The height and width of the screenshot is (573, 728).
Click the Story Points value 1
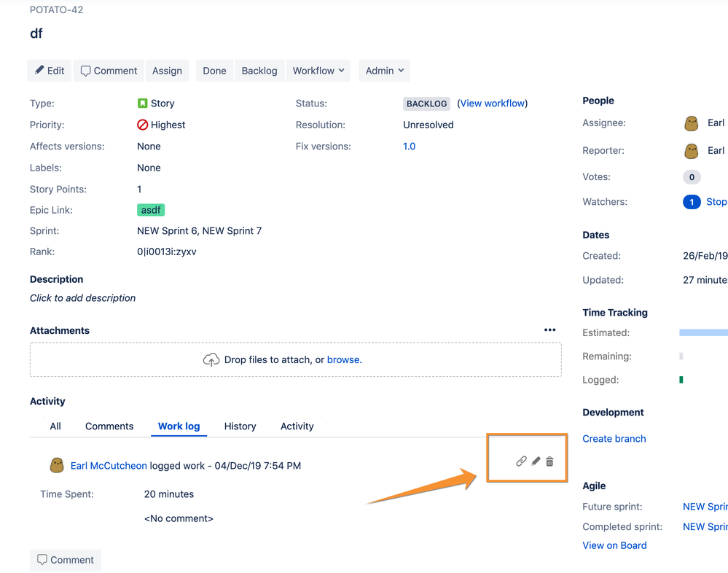click(x=139, y=189)
